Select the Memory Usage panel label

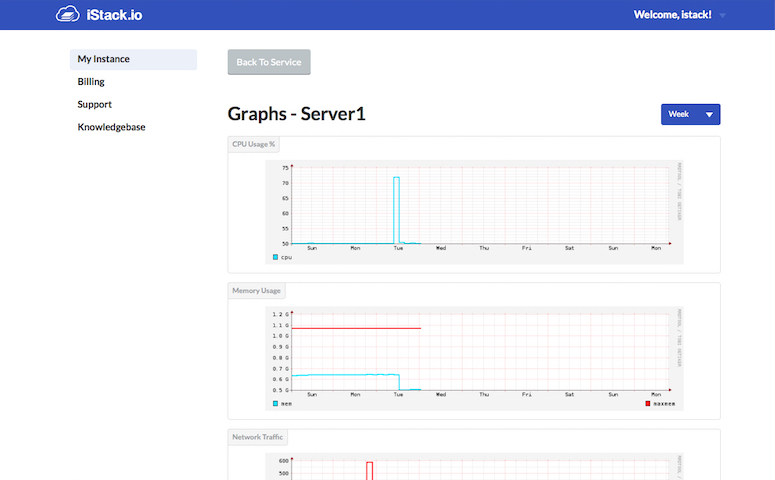[256, 290]
